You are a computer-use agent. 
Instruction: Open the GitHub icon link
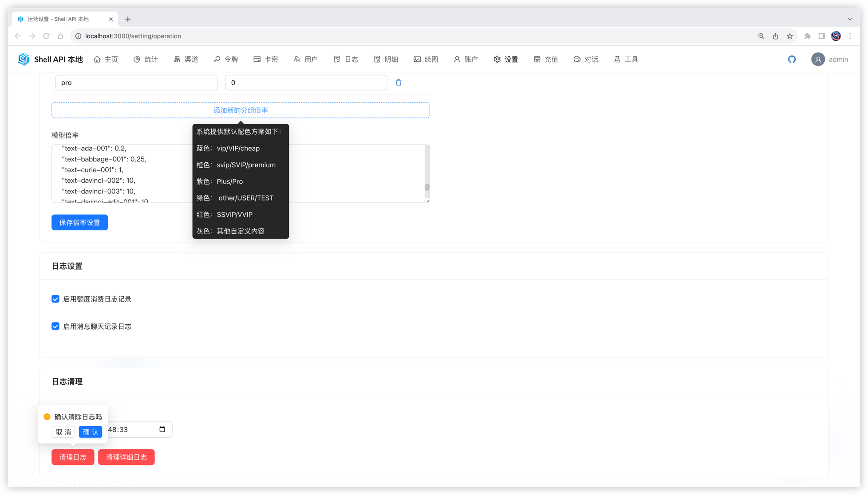792,59
